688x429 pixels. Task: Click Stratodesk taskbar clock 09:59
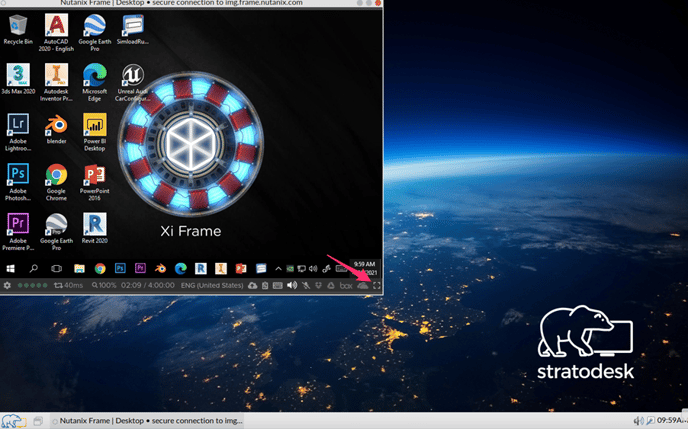pyautogui.click(x=672, y=421)
